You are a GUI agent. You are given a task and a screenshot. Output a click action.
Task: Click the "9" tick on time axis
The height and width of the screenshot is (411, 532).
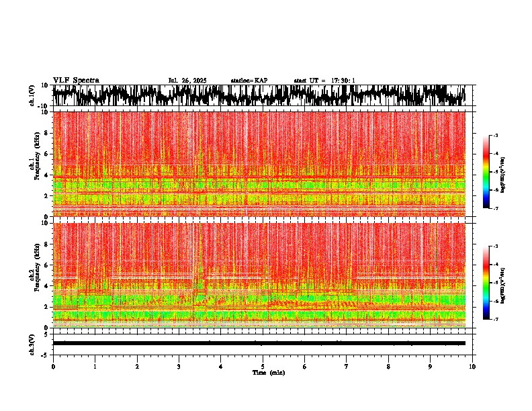(x=430, y=367)
